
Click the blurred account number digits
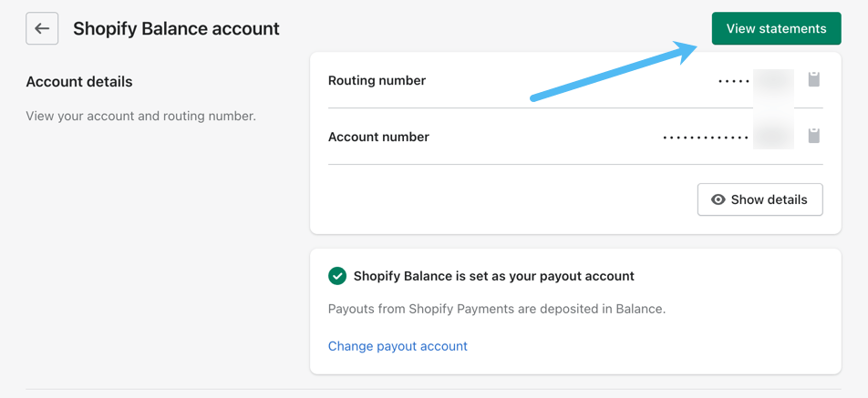click(x=773, y=137)
